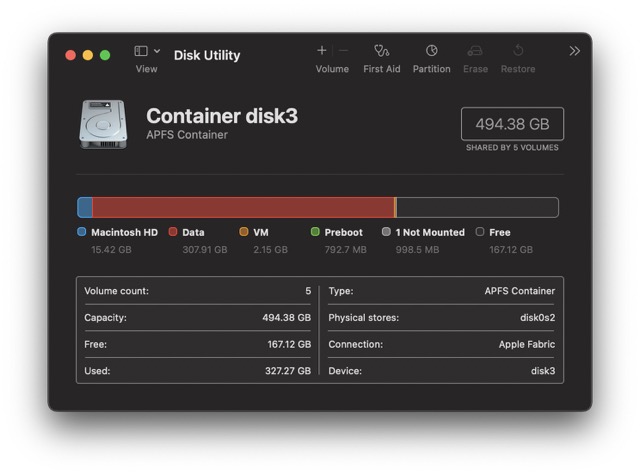Click the Free legend label

pyautogui.click(x=500, y=232)
